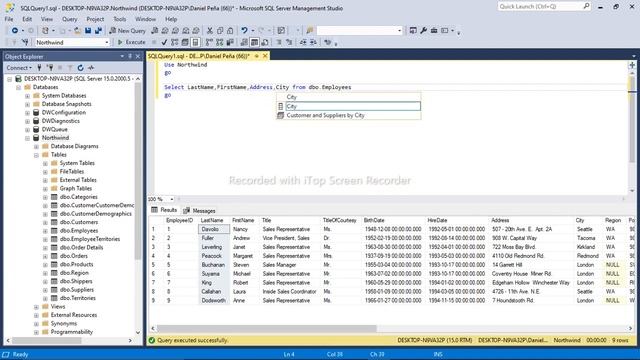Click the horizontal scrollbar of results grid
The width and height of the screenshot is (640, 360).
(x=267, y=328)
